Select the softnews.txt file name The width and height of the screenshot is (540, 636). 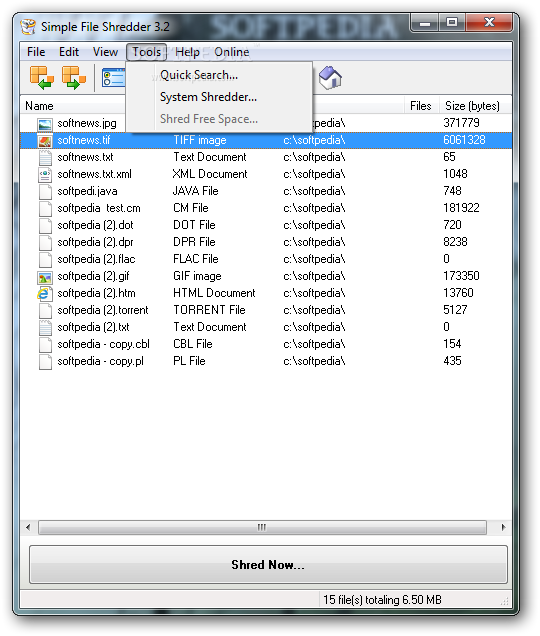(85, 157)
